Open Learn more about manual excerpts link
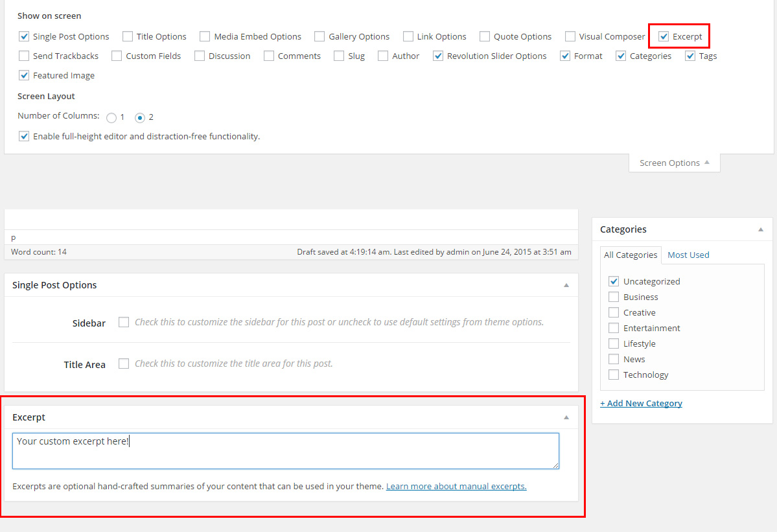777x532 pixels. (x=456, y=487)
